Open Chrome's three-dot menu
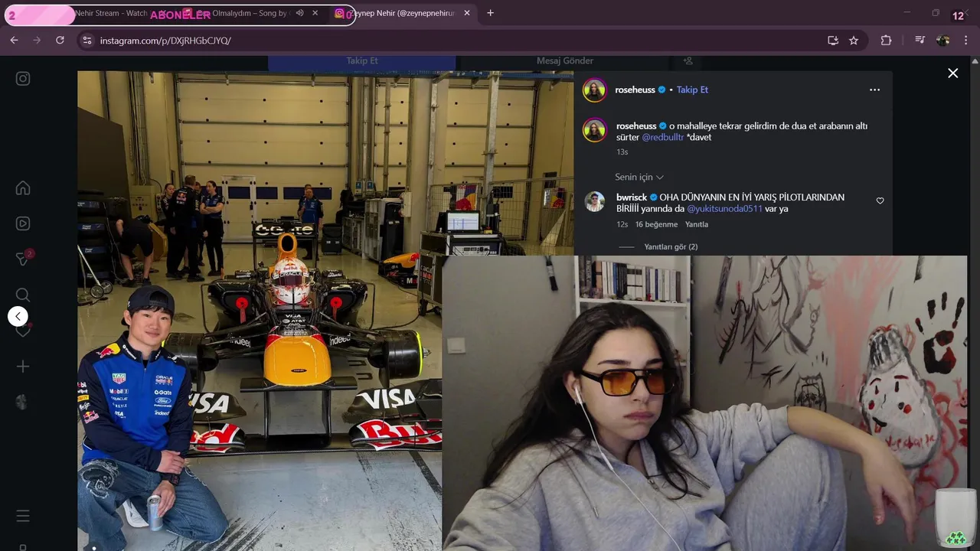 click(967, 41)
